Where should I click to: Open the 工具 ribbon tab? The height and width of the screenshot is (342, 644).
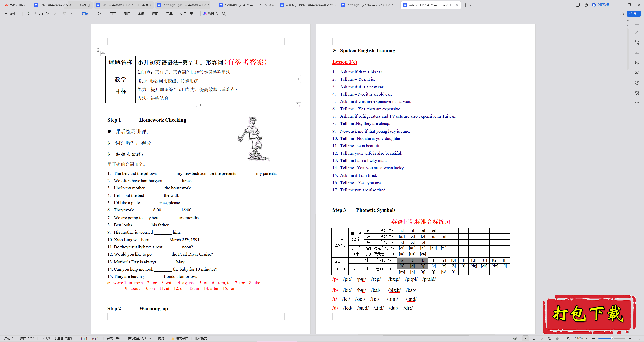point(169,14)
